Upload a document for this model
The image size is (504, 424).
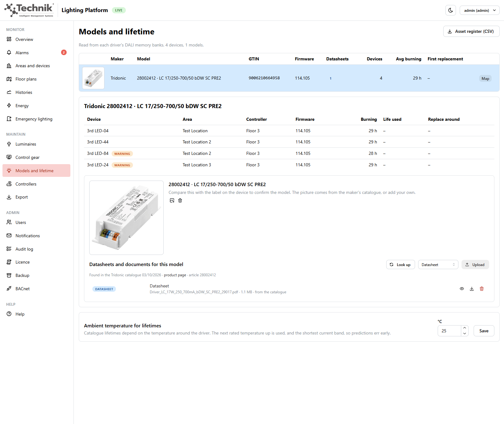(475, 264)
